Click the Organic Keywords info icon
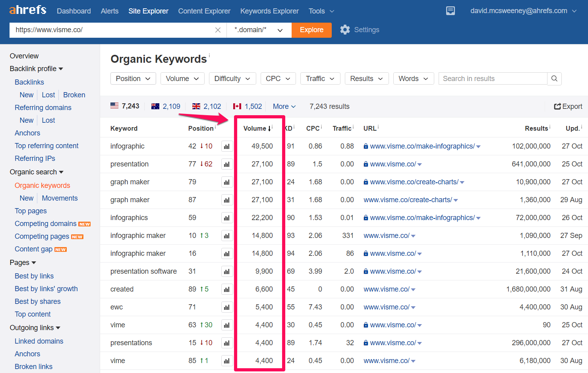 tap(209, 55)
